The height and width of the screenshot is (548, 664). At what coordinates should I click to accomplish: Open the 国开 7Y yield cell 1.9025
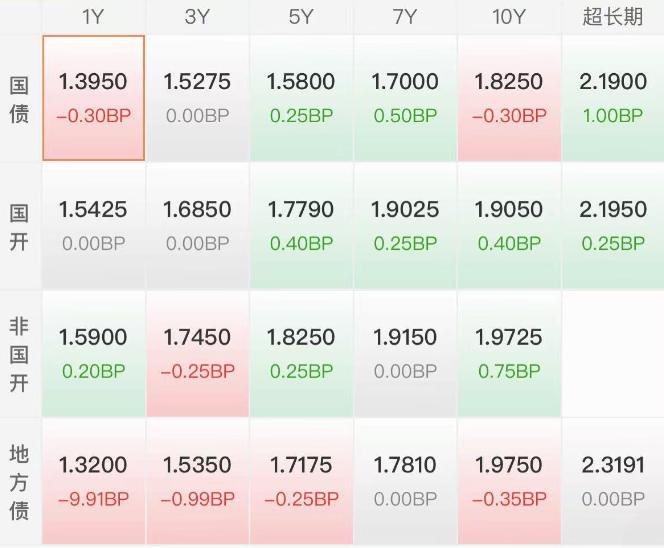405,226
